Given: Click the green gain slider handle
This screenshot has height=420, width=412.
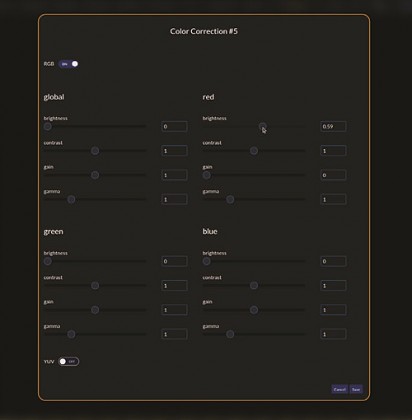Looking at the screenshot, I should [x=95, y=310].
